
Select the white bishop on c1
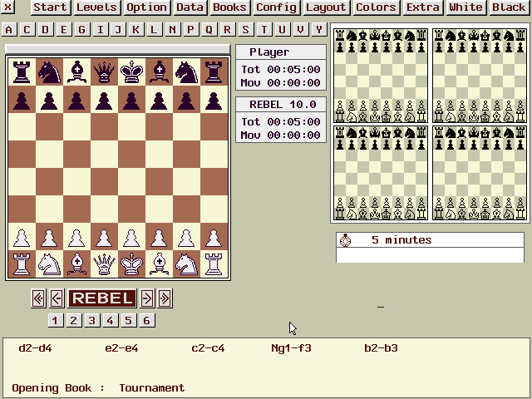tap(76, 264)
